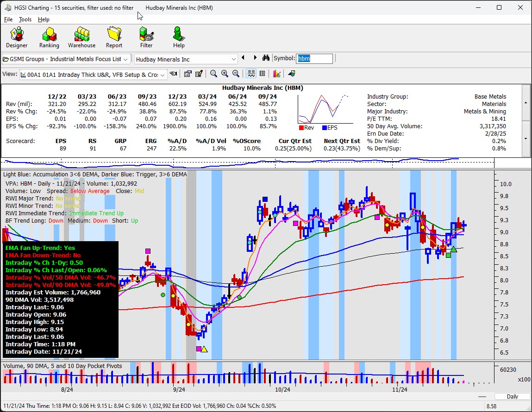Click the 'Immediate Trend Up' label
The height and width of the screenshot is (412, 532).
click(96, 213)
